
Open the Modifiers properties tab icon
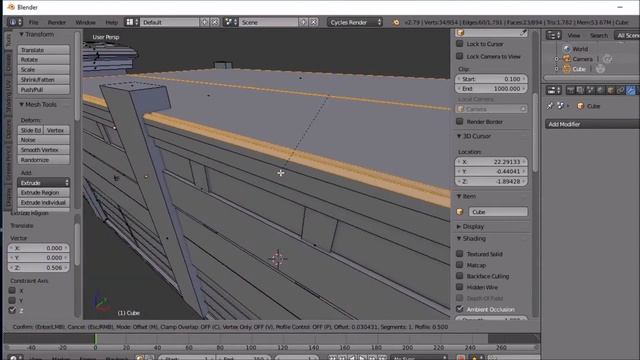pos(631,90)
